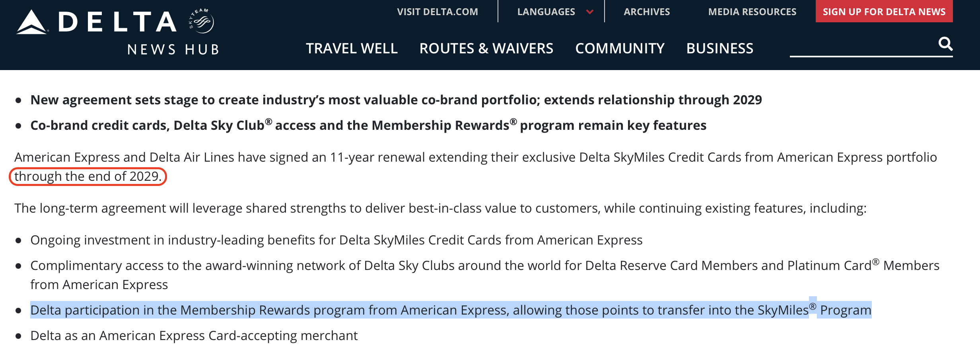Open Visit Delta.com link
980x348 pixels.
(437, 12)
